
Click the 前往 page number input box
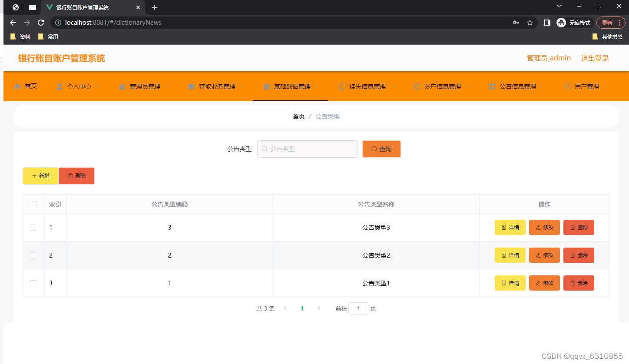click(358, 308)
